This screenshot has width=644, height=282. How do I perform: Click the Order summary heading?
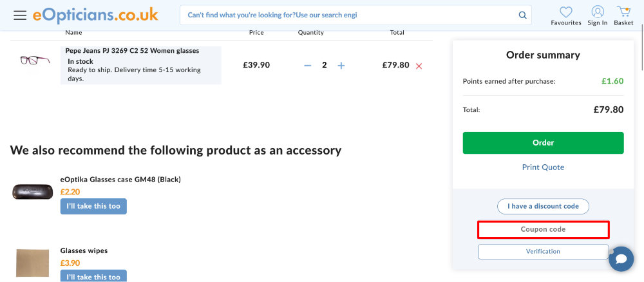tap(543, 55)
